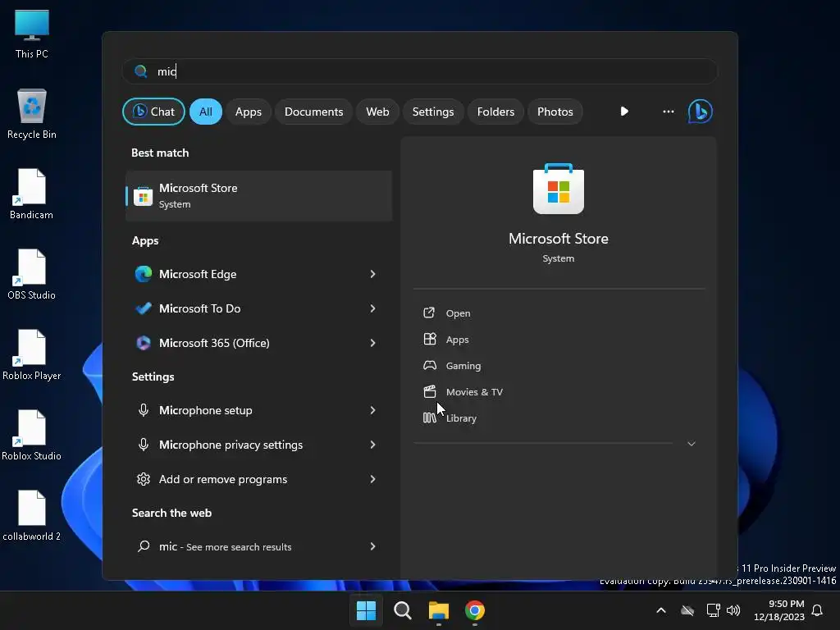Open notifications via the bell icon

[x=817, y=610]
